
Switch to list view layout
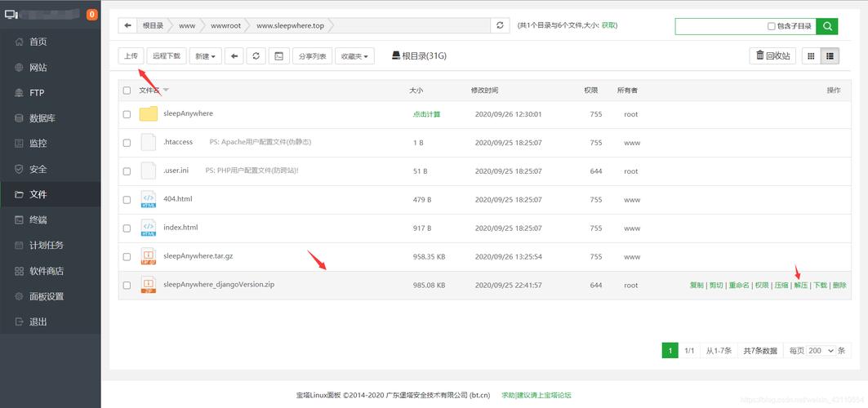pos(830,55)
